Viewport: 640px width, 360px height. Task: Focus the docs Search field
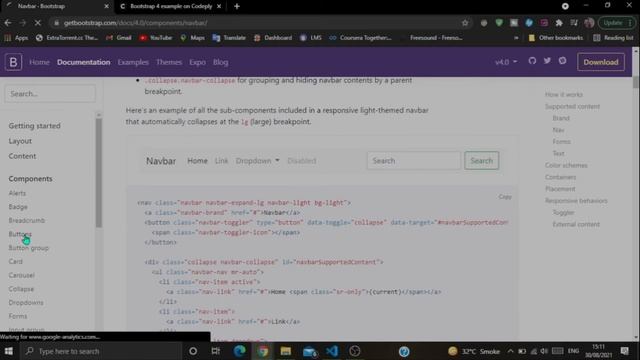[50, 93]
